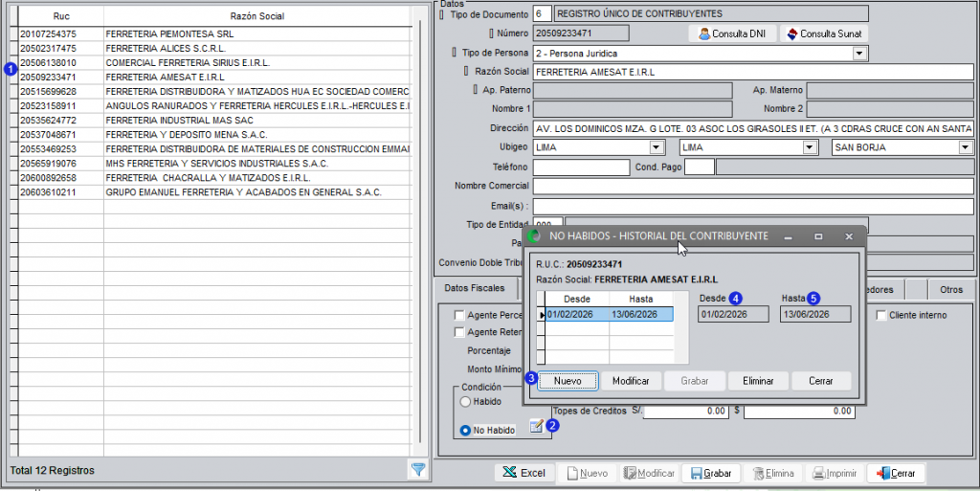Open the SAN BORJA district dropdown
Image resolution: width=980 pixels, height=491 pixels.
pos(965,148)
